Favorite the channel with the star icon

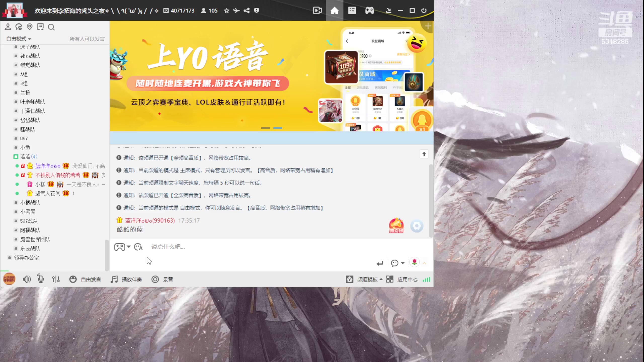pyautogui.click(x=227, y=11)
